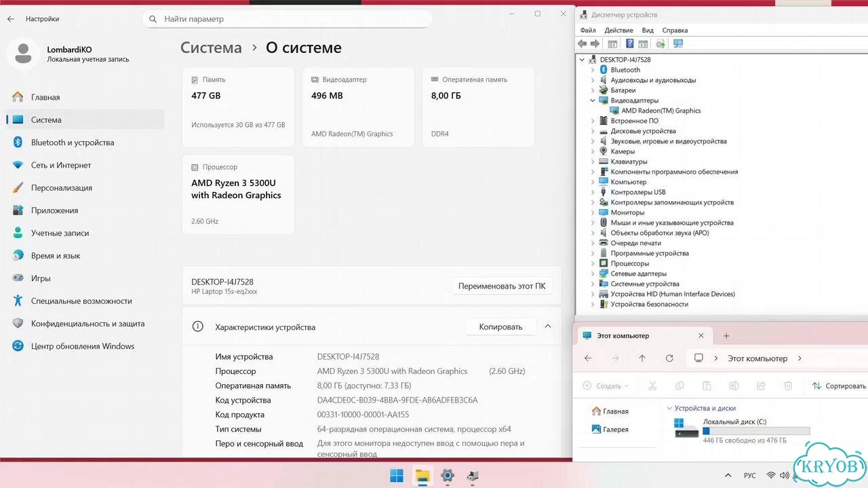Click the Wi-Fi icon in system tray

point(771,475)
